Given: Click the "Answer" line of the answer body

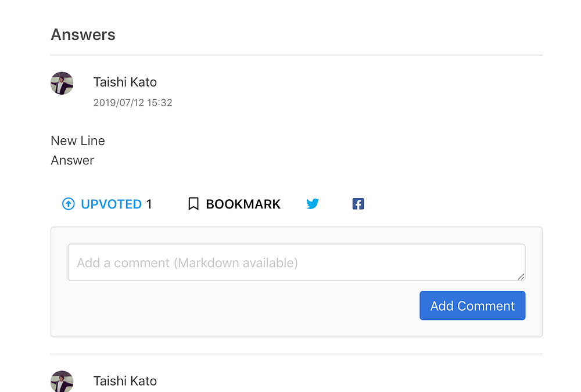Looking at the screenshot, I should click(73, 160).
